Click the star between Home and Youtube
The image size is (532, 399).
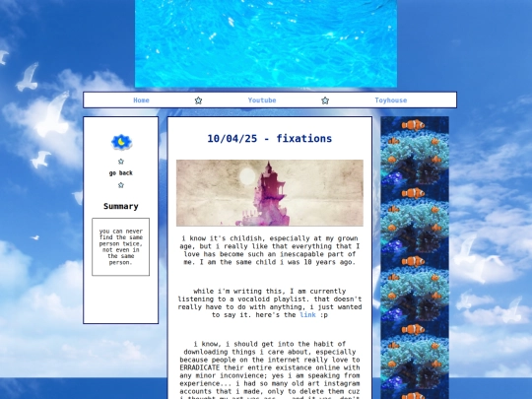(x=198, y=100)
